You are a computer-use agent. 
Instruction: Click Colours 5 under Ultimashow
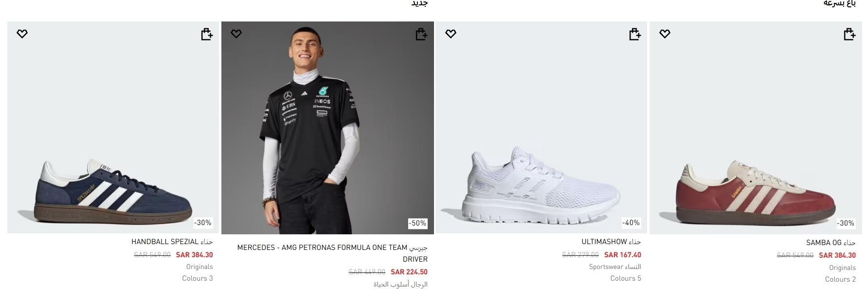point(625,278)
